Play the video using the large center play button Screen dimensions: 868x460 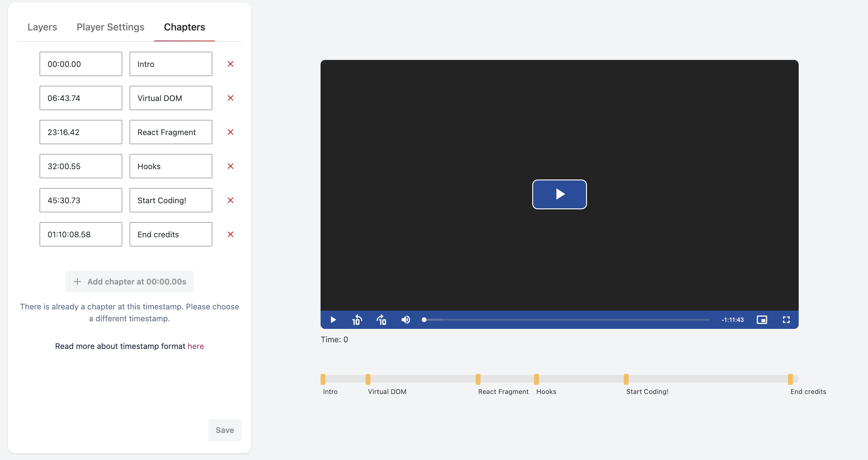[x=559, y=194]
